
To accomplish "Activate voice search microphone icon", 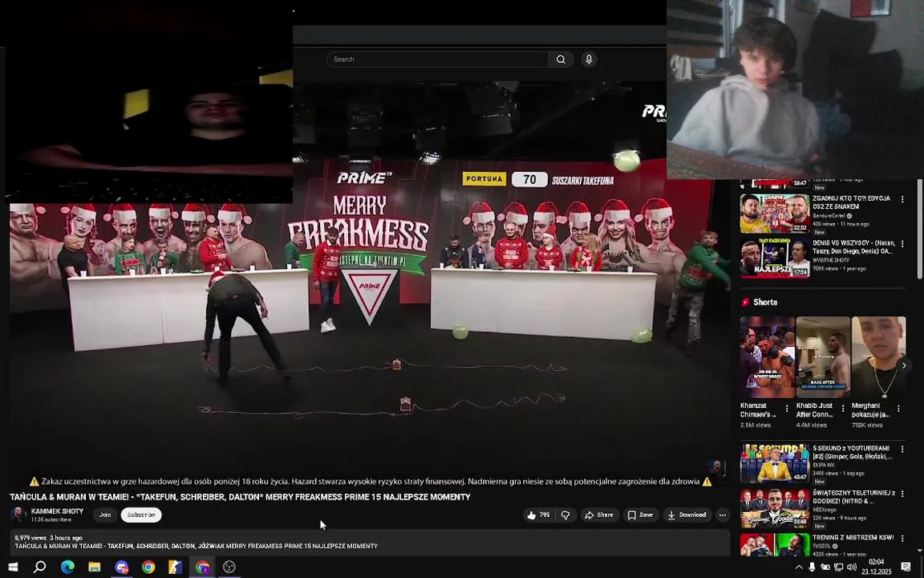I will (588, 59).
